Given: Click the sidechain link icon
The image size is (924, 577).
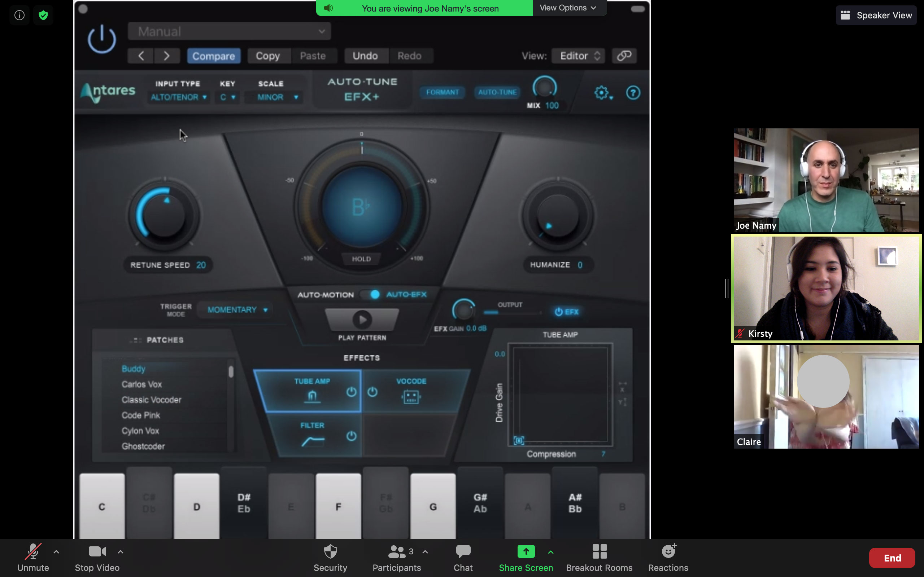Looking at the screenshot, I should pyautogui.click(x=624, y=56).
